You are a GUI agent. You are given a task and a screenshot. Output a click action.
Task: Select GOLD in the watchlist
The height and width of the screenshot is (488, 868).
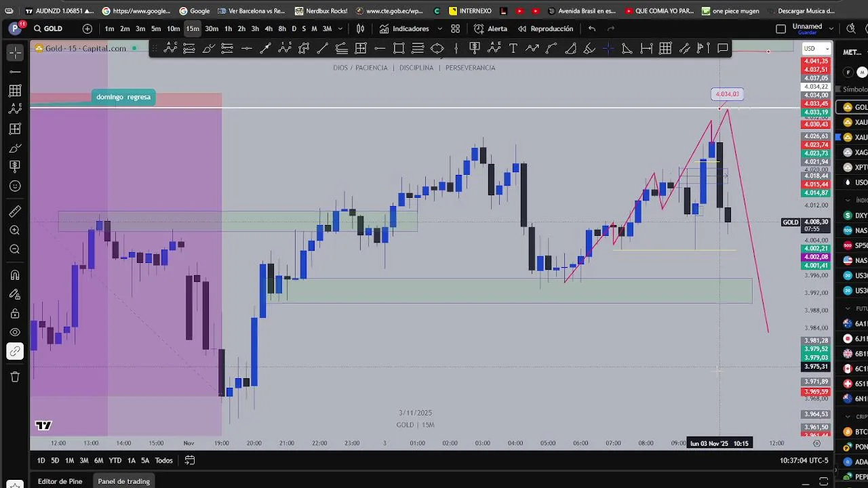(853, 107)
